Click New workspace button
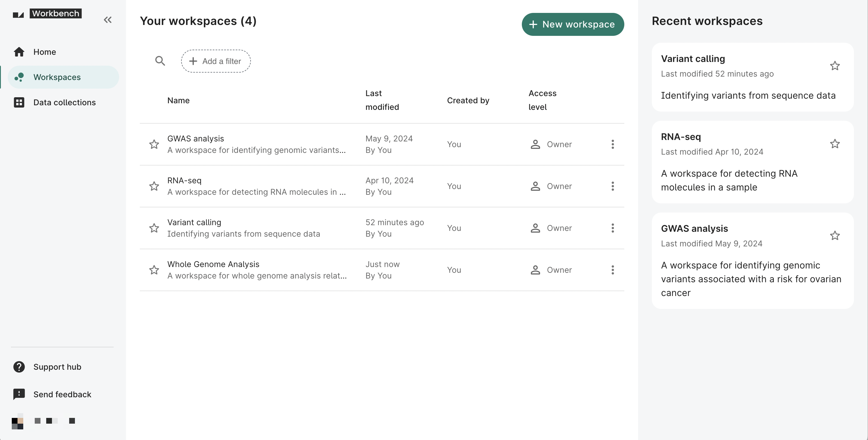 [572, 24]
